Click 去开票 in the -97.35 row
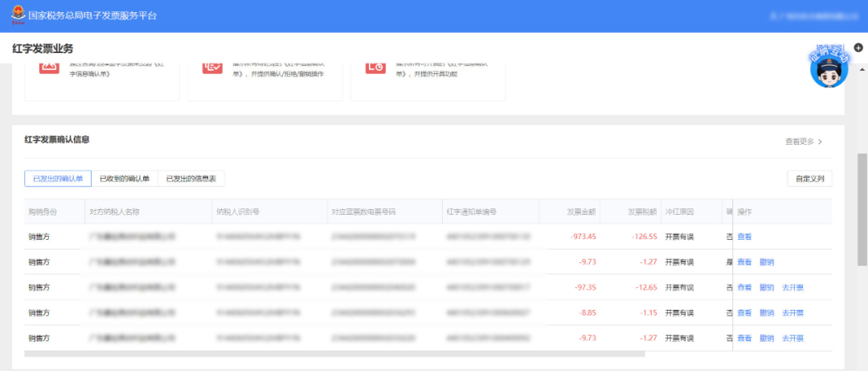 point(792,287)
